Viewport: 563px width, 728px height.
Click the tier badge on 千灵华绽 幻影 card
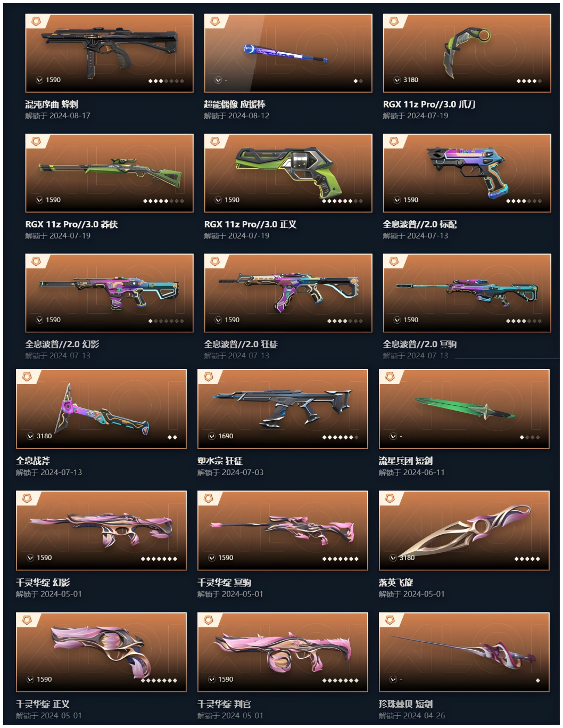pyautogui.click(x=27, y=498)
